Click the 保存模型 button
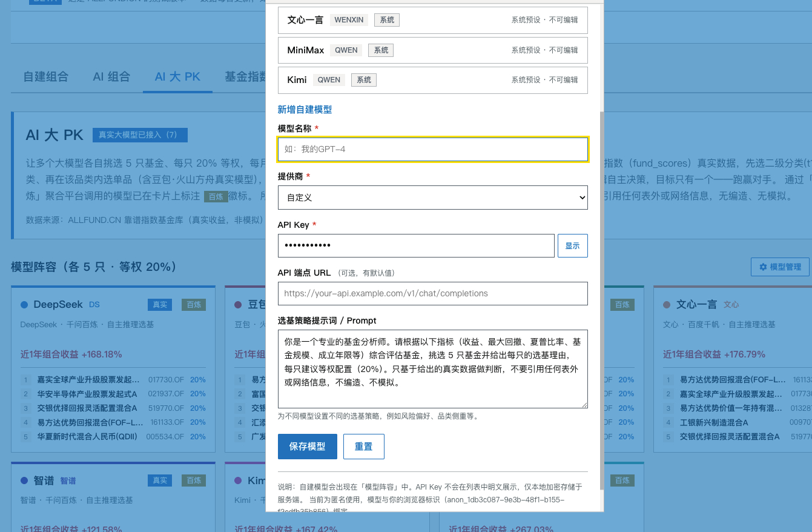This screenshot has width=812, height=532. (308, 447)
